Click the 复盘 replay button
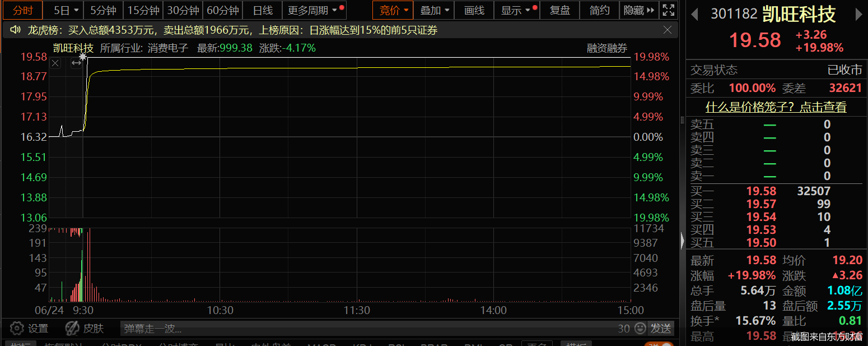Viewport: 868px width, 346px height. [560, 10]
